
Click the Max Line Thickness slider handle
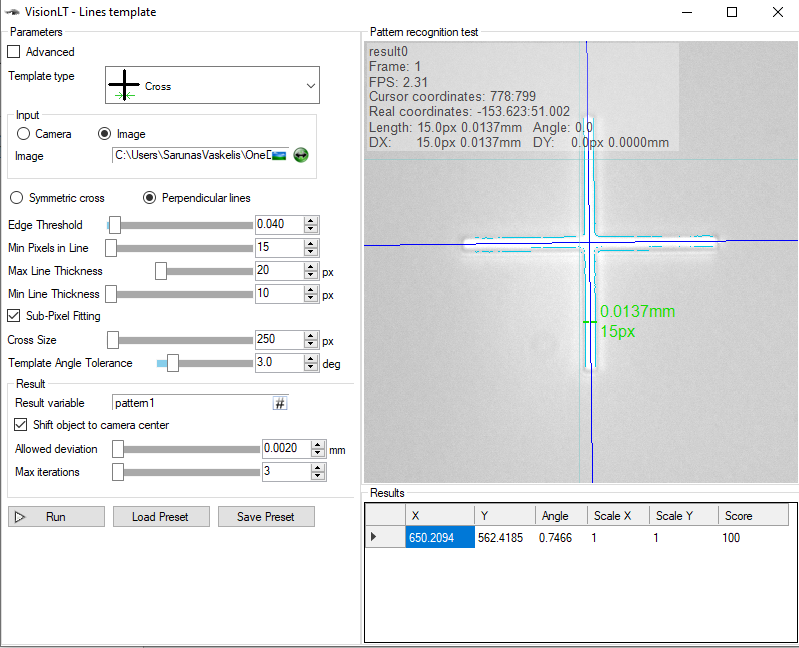pyautogui.click(x=161, y=271)
